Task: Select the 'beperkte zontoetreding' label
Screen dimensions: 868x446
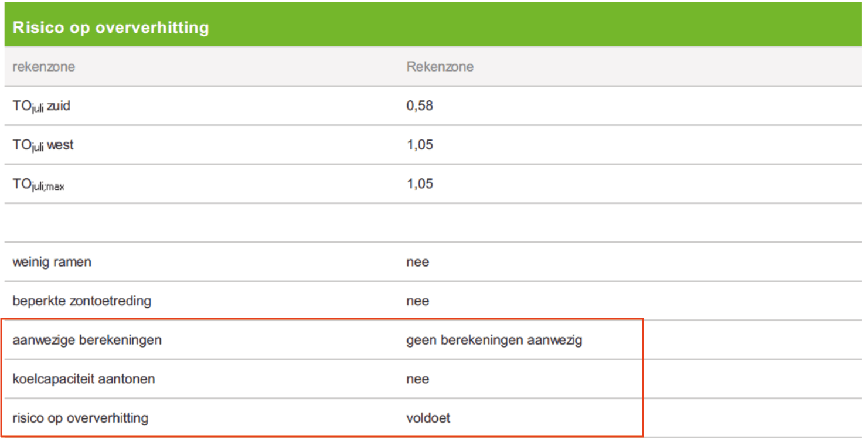Action: coord(81,301)
